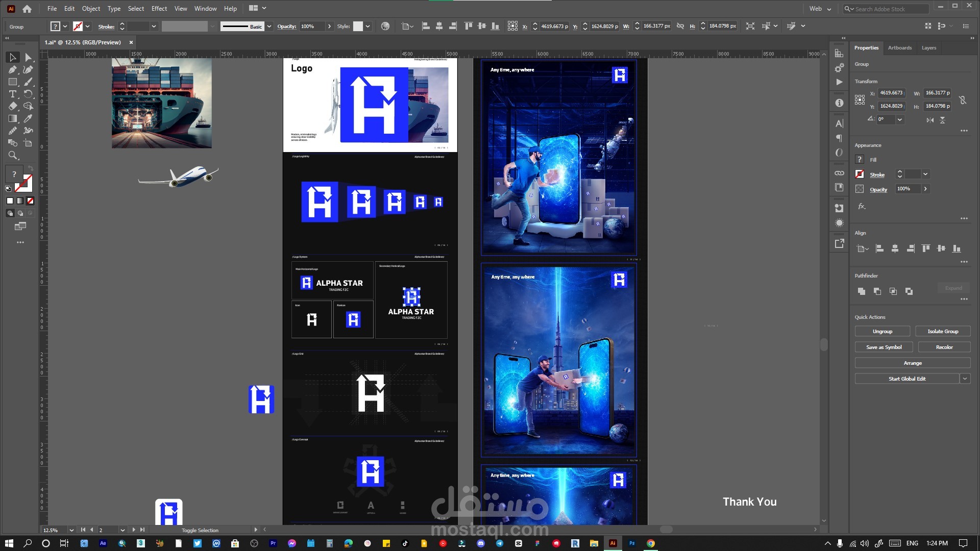Select the Pen tool

coord(13,70)
